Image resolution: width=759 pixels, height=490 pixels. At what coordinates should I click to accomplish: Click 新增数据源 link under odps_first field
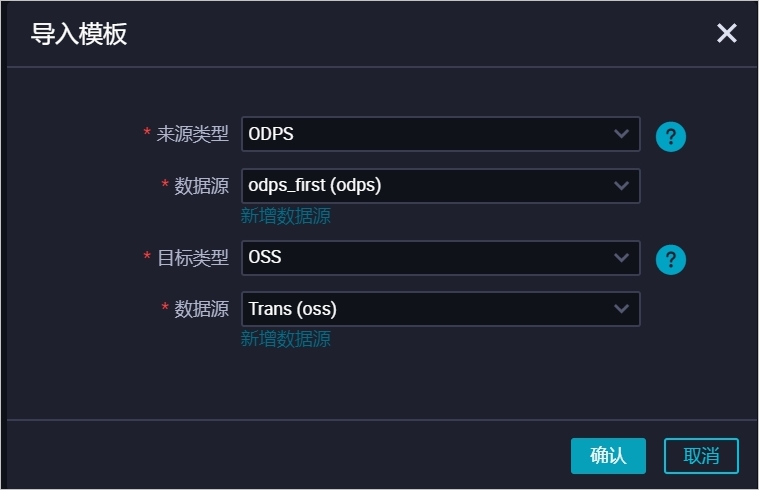click(286, 216)
